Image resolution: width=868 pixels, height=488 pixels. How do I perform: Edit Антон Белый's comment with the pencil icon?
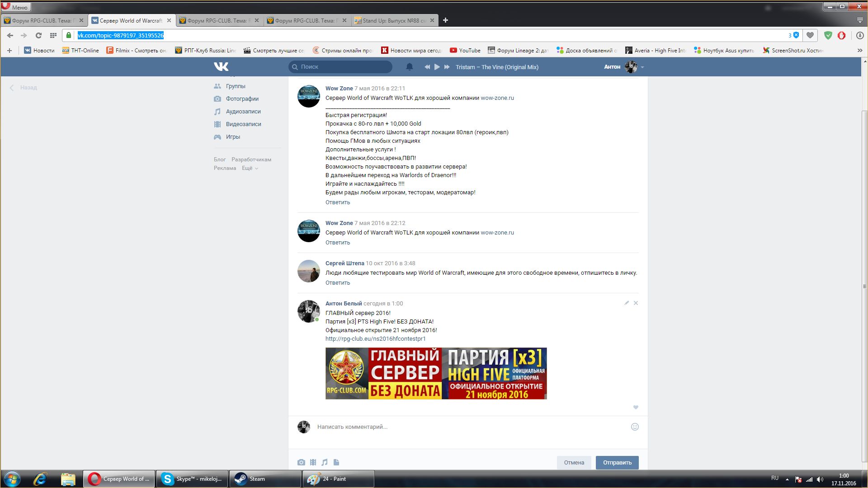coord(627,303)
